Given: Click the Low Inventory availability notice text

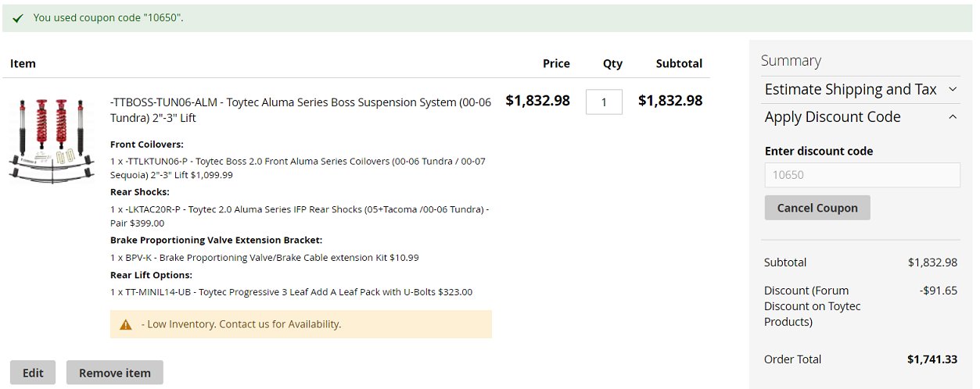Looking at the screenshot, I should pyautogui.click(x=241, y=324).
